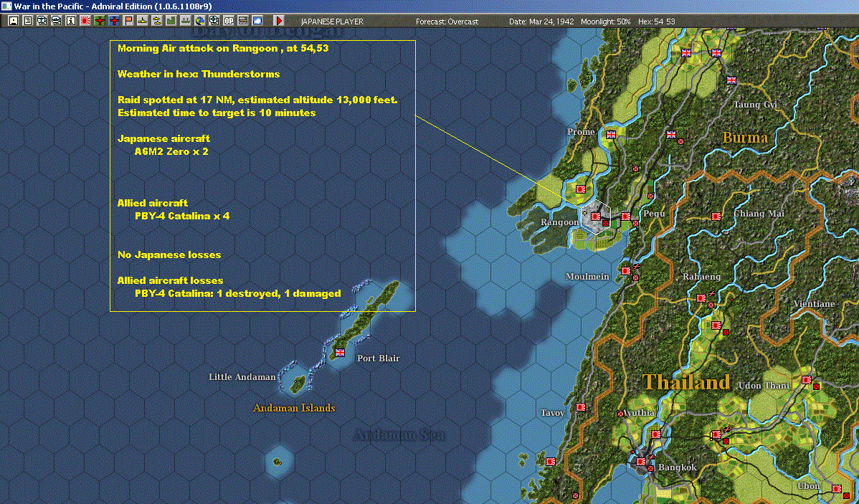This screenshot has width=859, height=504.
Task: Click the crosshair target toolbar icon
Action: click(x=214, y=21)
